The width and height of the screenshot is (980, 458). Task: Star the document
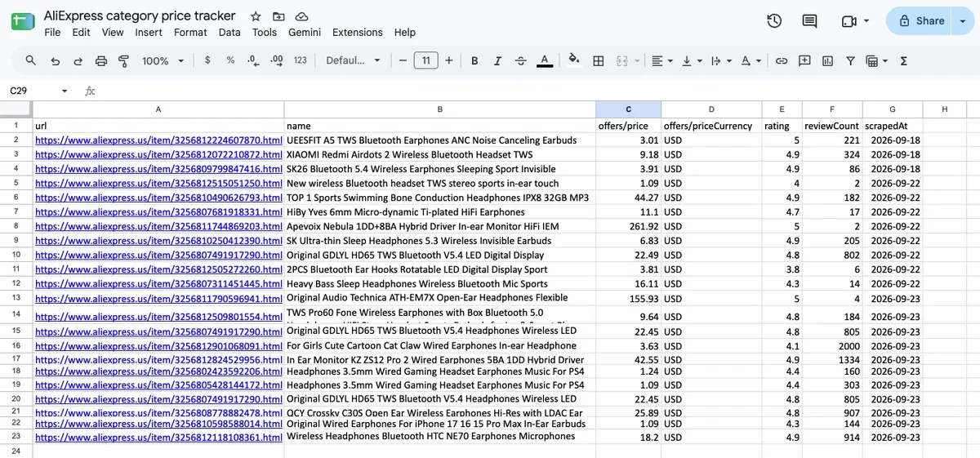256,16
